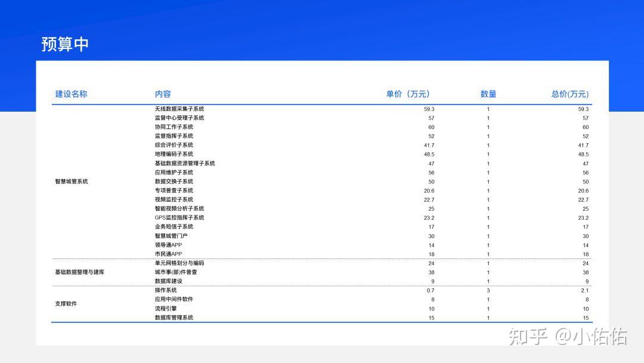Click the 单价（万元） column header

coord(407,94)
